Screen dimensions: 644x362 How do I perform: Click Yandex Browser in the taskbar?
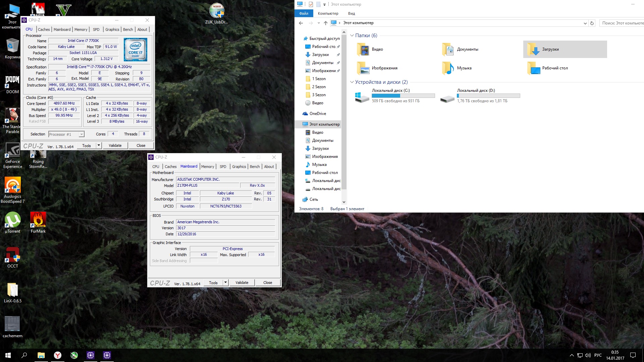pyautogui.click(x=58, y=355)
